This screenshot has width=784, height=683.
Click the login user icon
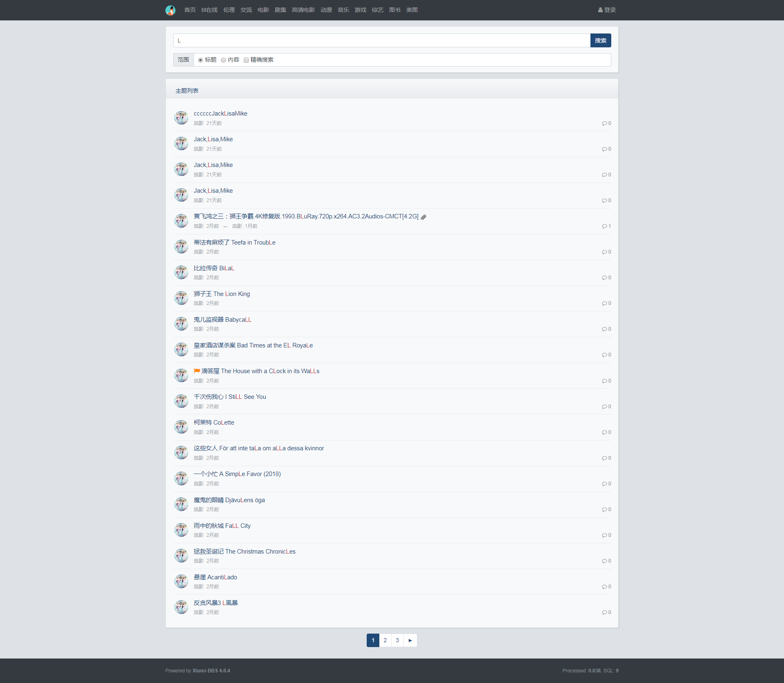[600, 10]
